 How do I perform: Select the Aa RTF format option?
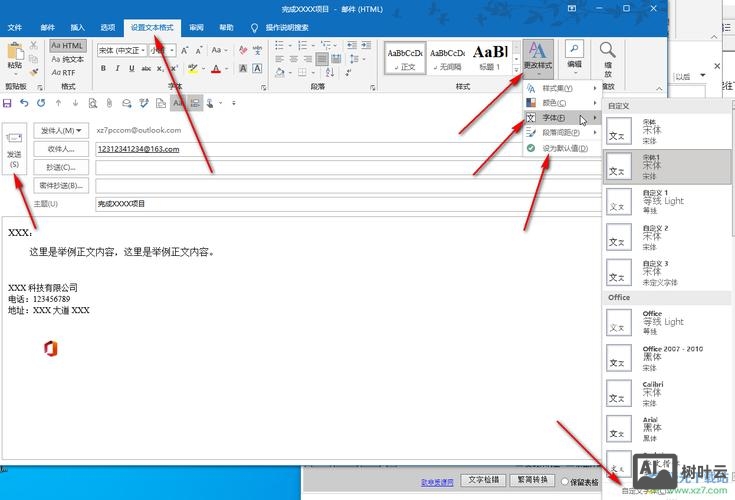[64, 73]
